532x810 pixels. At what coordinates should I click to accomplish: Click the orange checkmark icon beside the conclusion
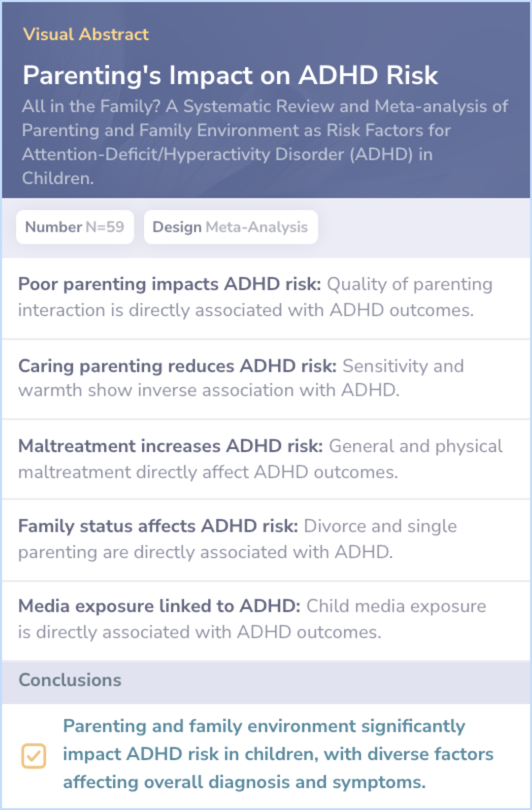(x=33, y=755)
